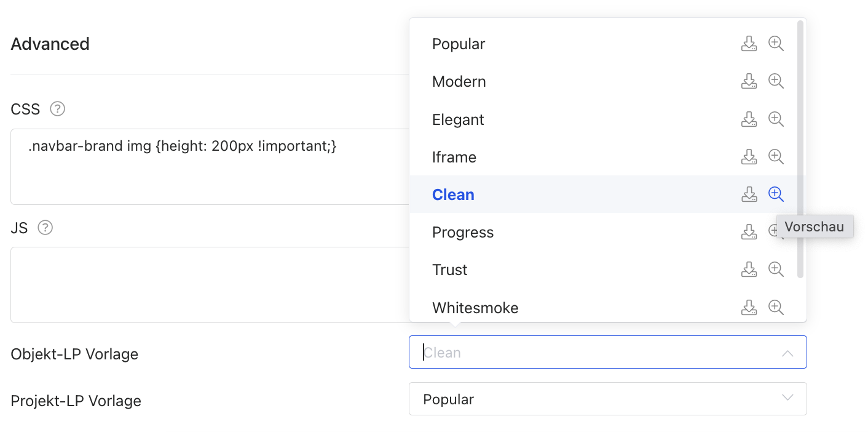Select the Modern template option
The height and width of the screenshot is (432, 868).
pyautogui.click(x=459, y=82)
